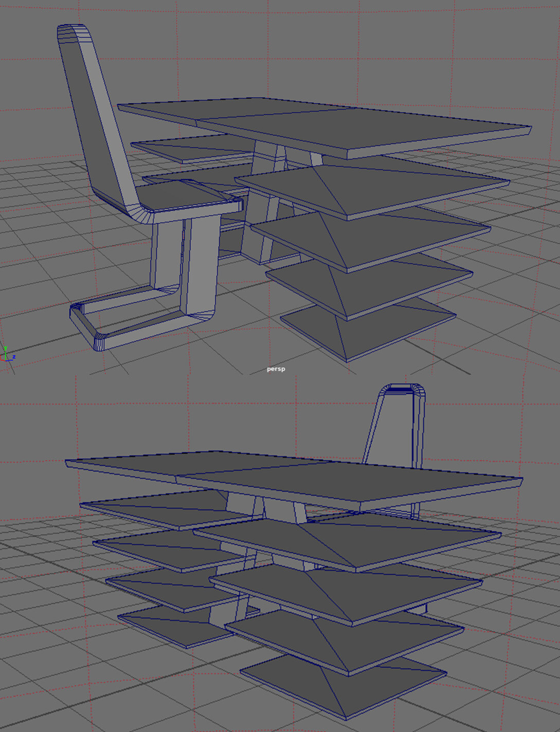The height and width of the screenshot is (732, 560).
Task: Click the persp viewport camera label
Action: click(276, 369)
